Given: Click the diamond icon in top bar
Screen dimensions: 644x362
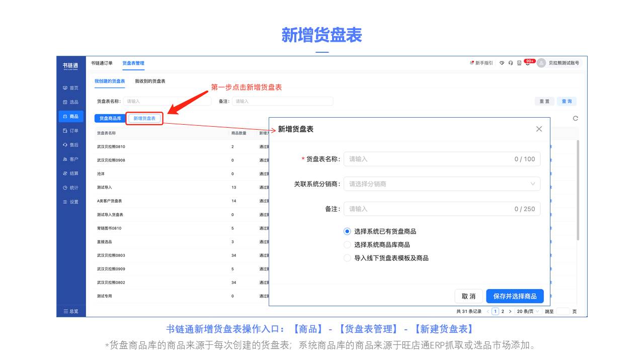Looking at the screenshot, I should coord(502,63).
